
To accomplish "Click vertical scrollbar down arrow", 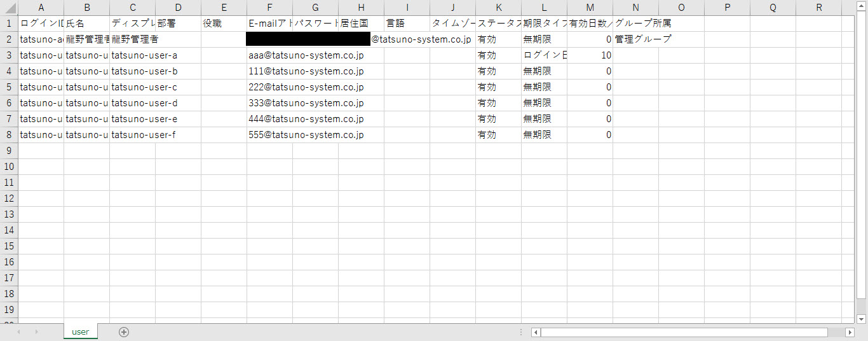I will click(x=862, y=319).
